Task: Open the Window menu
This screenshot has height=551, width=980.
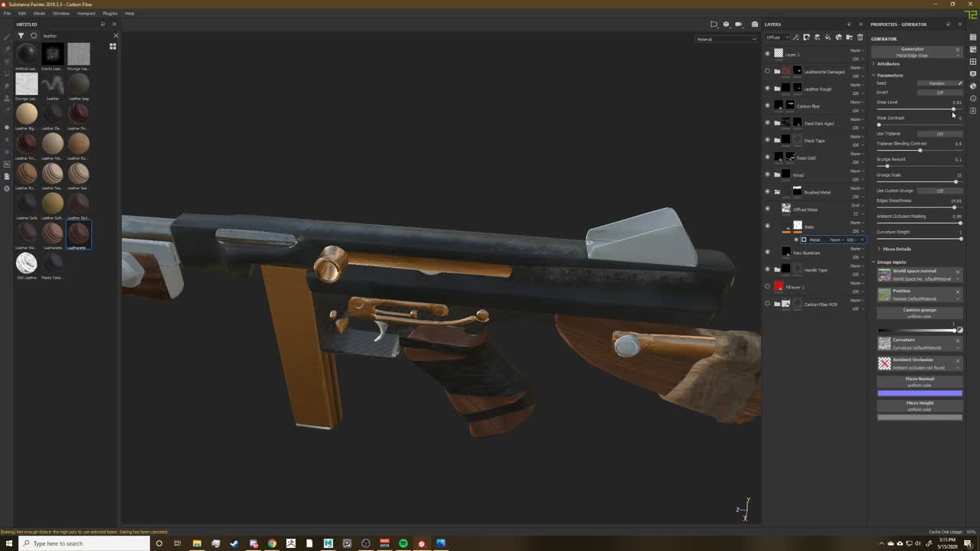Action: (x=60, y=13)
